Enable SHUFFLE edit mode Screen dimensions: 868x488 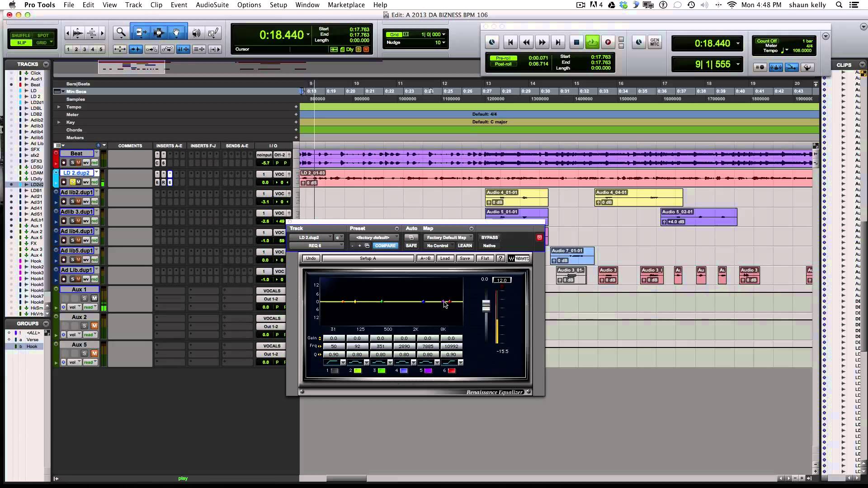click(x=21, y=35)
